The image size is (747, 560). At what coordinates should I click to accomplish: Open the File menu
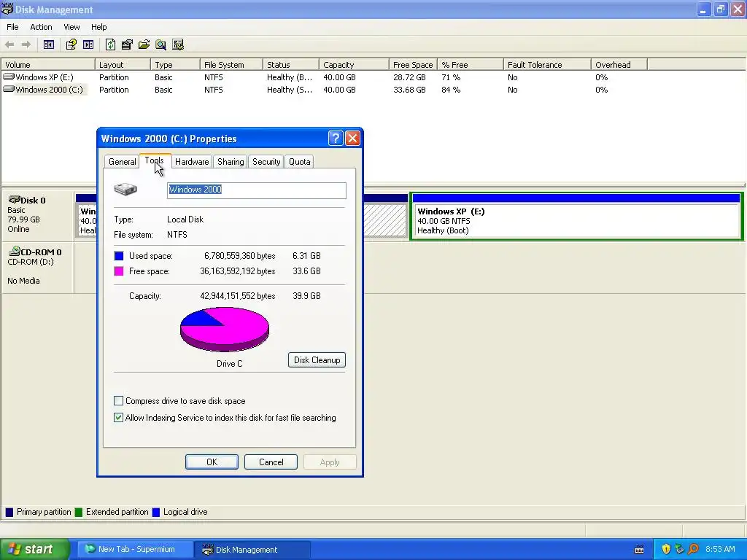pyautogui.click(x=12, y=27)
